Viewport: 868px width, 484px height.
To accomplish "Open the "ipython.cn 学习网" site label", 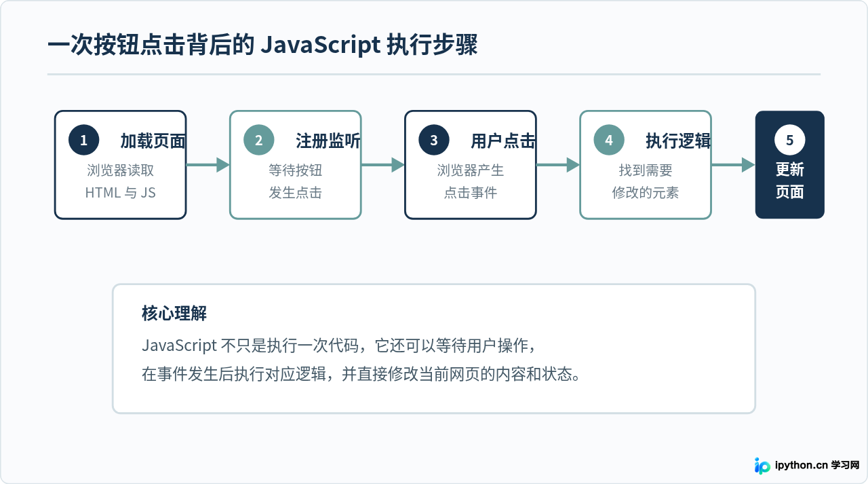I will (816, 466).
